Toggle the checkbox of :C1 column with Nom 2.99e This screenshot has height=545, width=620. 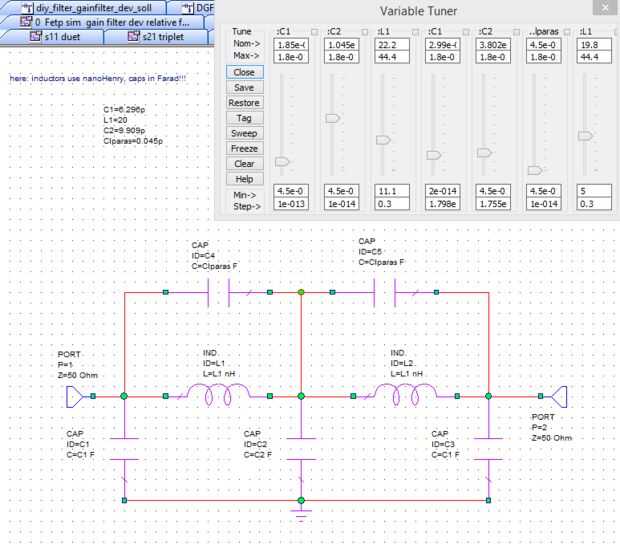tap(466, 32)
